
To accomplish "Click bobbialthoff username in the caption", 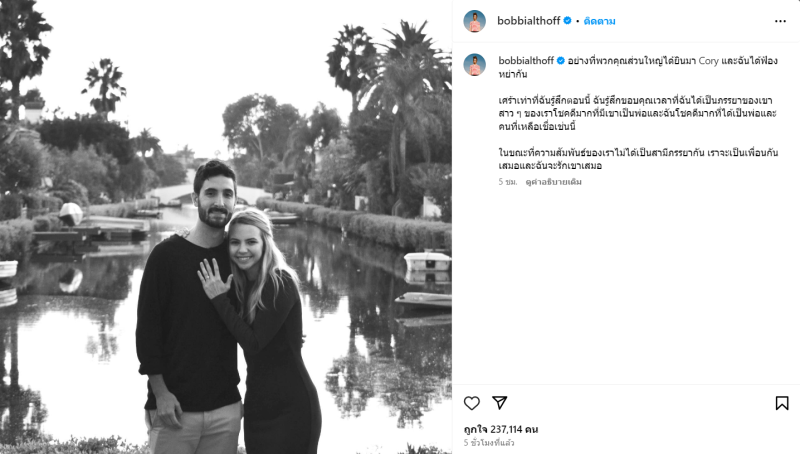I will tap(525, 61).
